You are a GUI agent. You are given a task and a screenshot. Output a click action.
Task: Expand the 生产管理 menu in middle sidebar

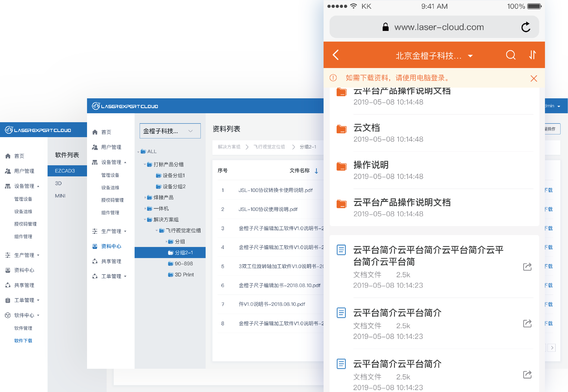coord(111,231)
